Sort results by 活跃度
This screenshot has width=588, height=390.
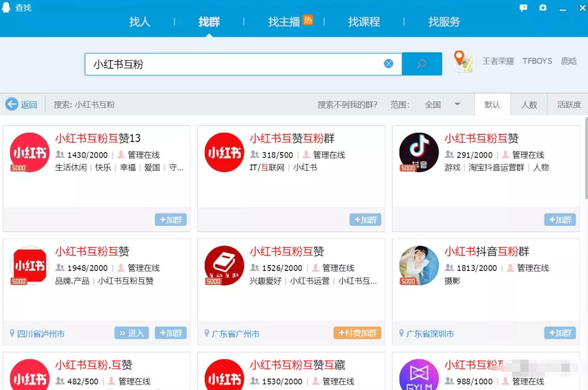point(569,104)
